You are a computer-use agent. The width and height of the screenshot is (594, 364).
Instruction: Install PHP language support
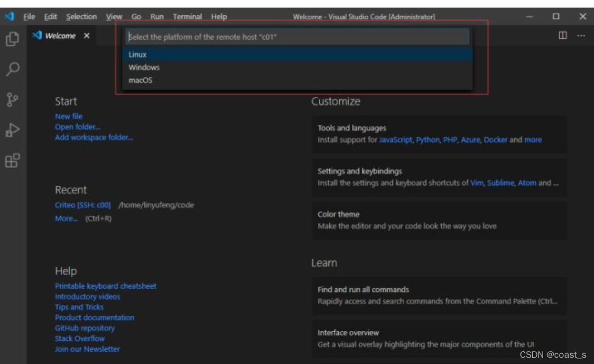tap(450, 140)
